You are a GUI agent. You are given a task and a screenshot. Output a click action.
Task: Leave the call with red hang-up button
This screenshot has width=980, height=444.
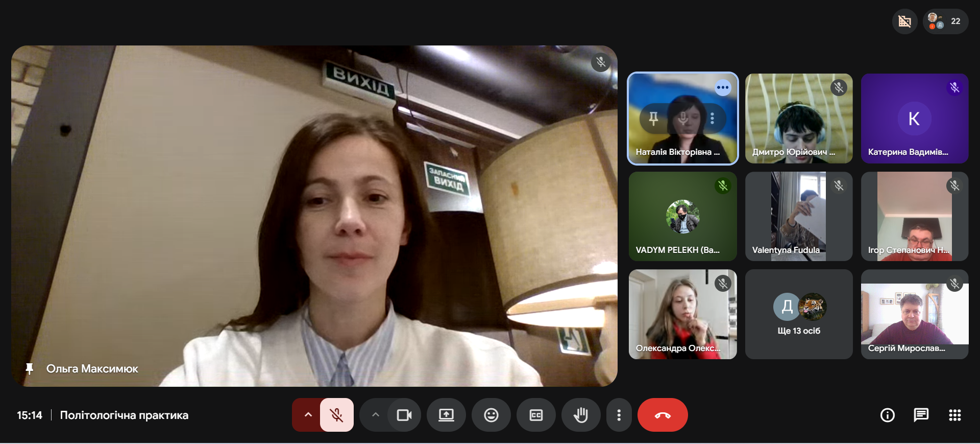(x=662, y=415)
